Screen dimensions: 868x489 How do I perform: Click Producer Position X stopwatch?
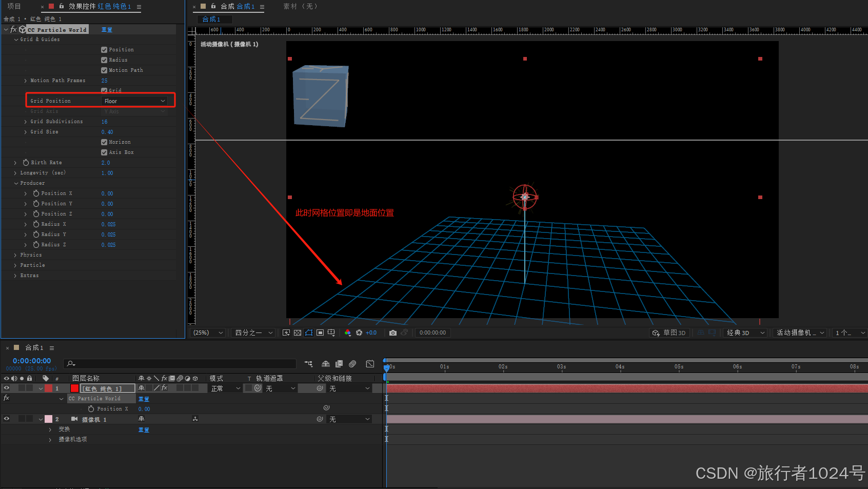[x=36, y=193]
